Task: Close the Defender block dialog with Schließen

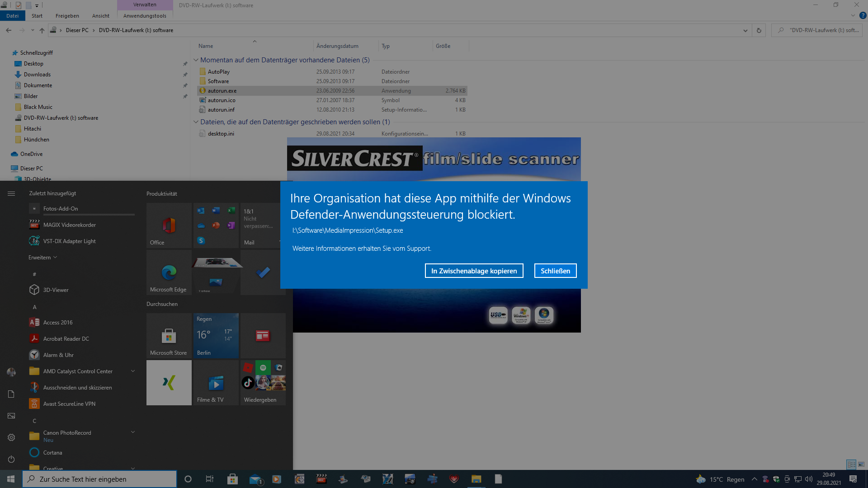Action: click(555, 271)
